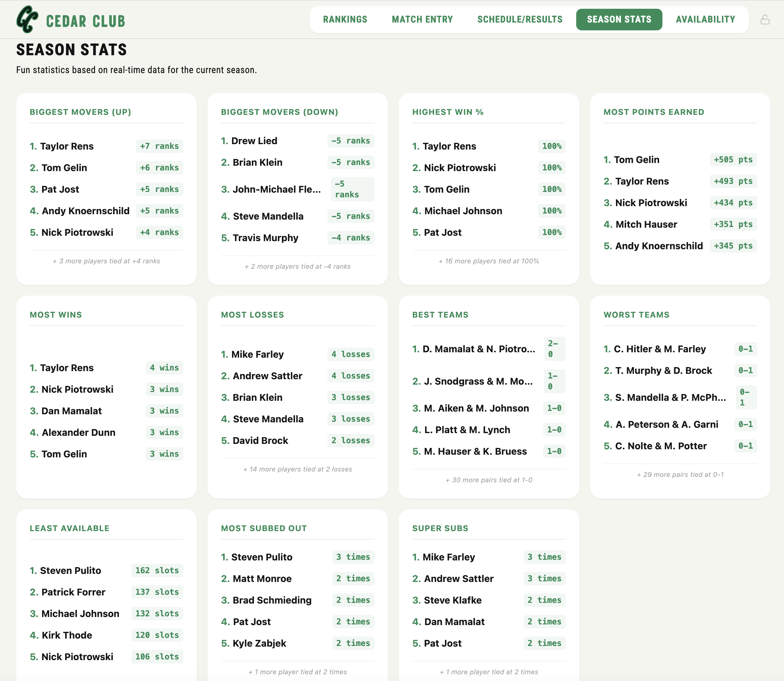Click '+ 30 more pairs tied at 1-0'
Screen dimensions: 784x681
(489, 480)
